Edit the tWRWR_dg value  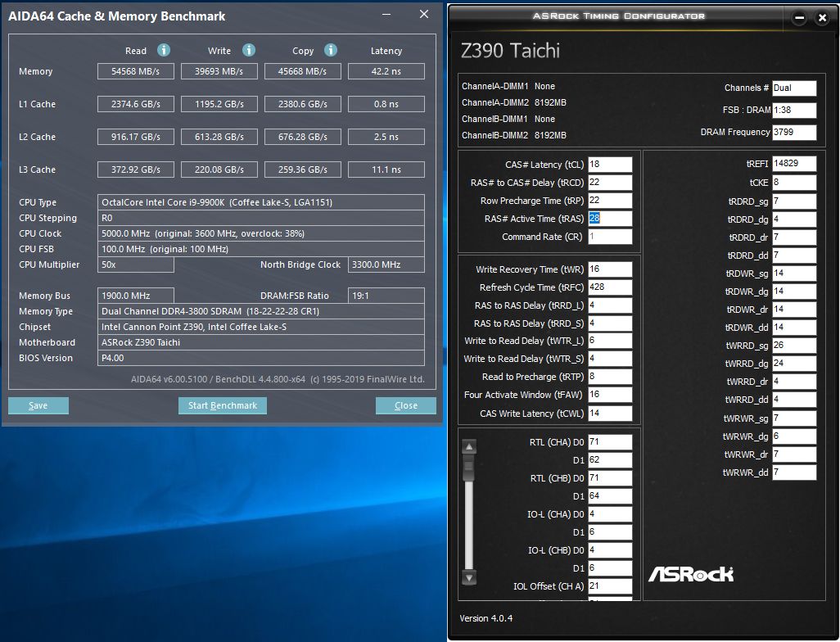pos(794,436)
